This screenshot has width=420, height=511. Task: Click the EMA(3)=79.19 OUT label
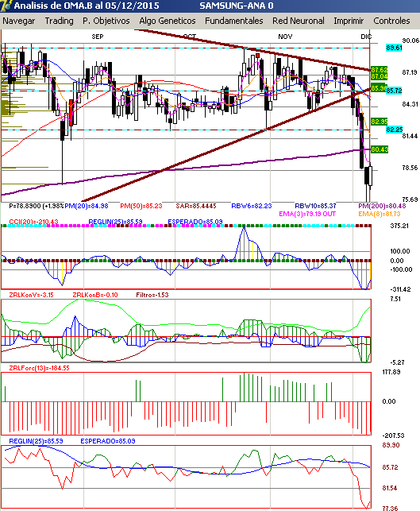click(x=307, y=214)
